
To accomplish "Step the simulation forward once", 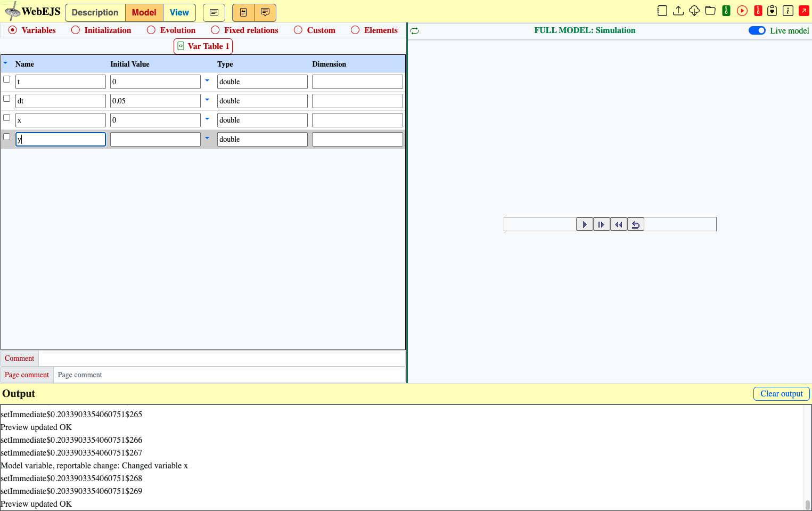I will click(x=602, y=224).
